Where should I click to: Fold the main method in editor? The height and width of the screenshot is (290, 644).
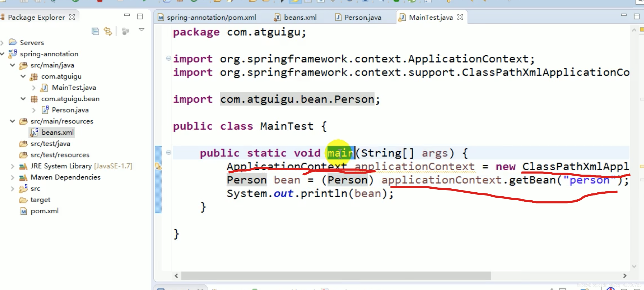[x=168, y=152]
